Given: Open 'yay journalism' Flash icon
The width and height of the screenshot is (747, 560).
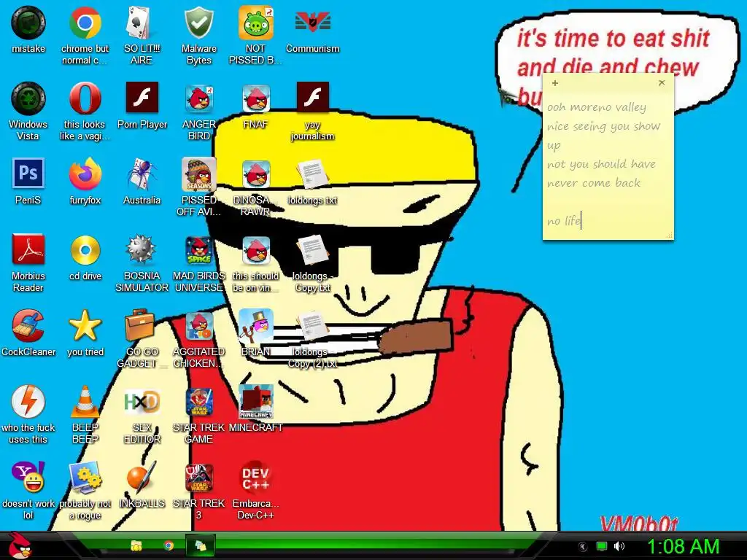Looking at the screenshot, I should (312, 97).
